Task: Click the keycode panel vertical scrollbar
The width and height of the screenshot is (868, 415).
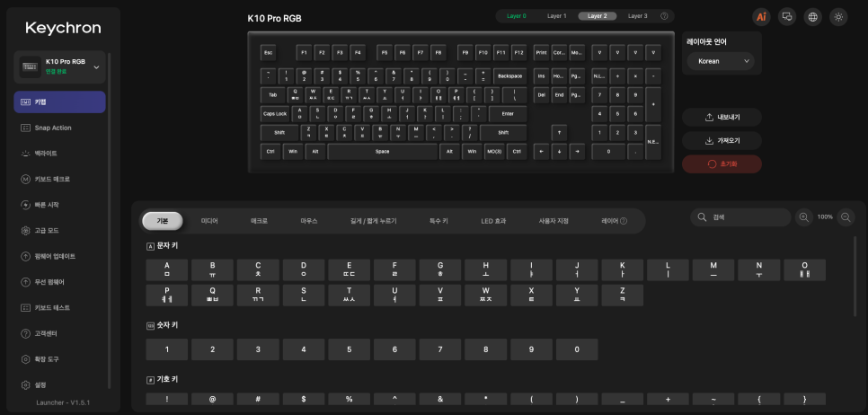Action: pyautogui.click(x=855, y=277)
